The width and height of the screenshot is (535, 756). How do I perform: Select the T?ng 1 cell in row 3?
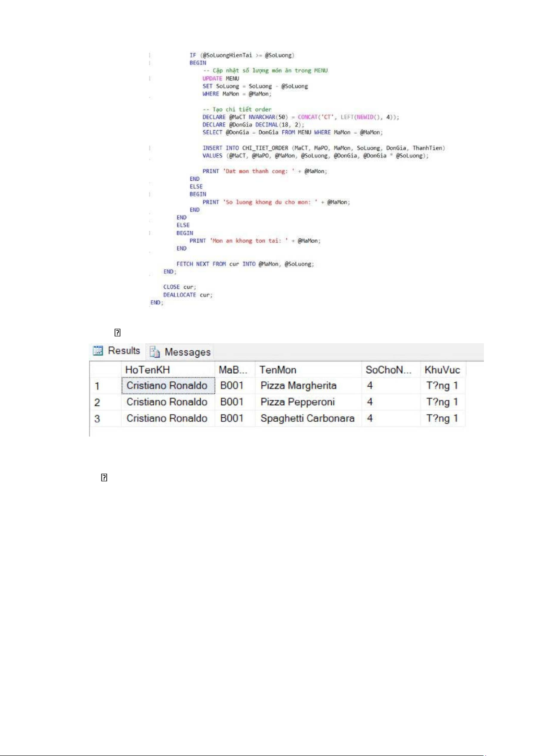442,419
